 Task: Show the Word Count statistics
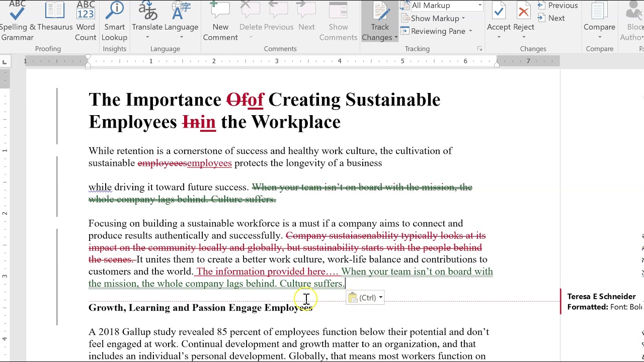(86, 22)
